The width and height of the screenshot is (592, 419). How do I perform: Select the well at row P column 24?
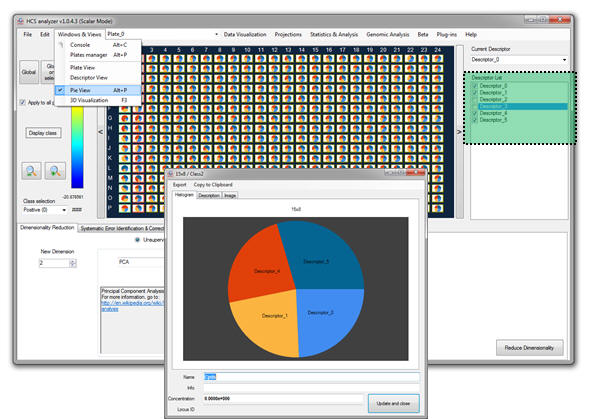coord(437,208)
